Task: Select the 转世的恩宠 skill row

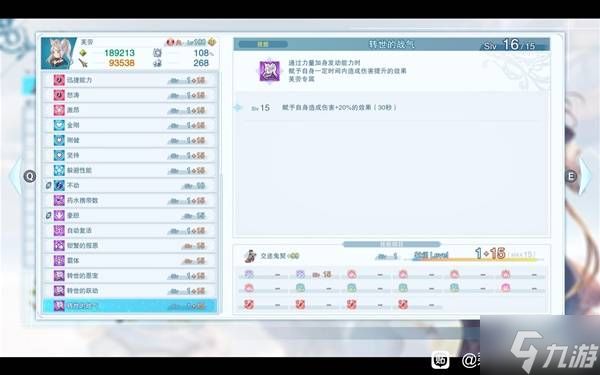Action: pos(130,276)
